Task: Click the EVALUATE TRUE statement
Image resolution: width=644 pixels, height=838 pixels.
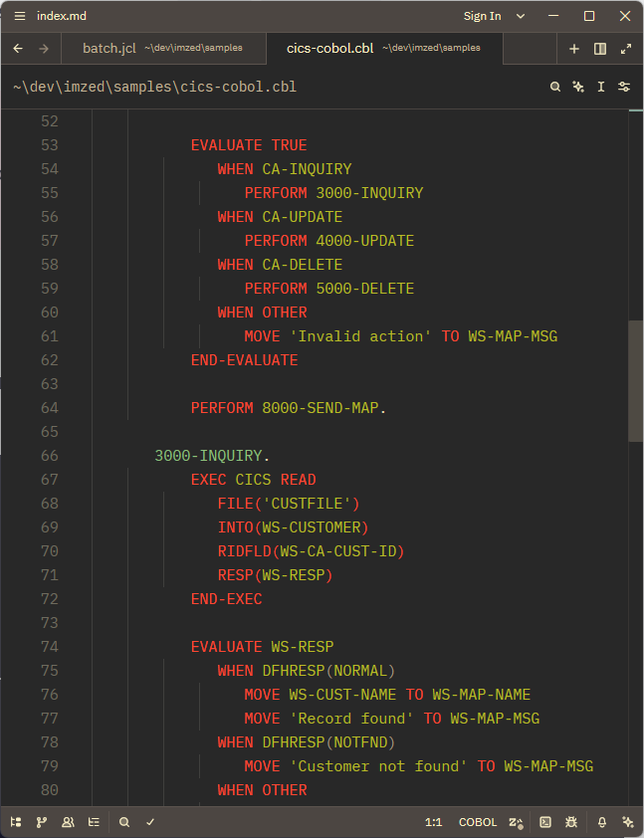Action: tap(249, 145)
